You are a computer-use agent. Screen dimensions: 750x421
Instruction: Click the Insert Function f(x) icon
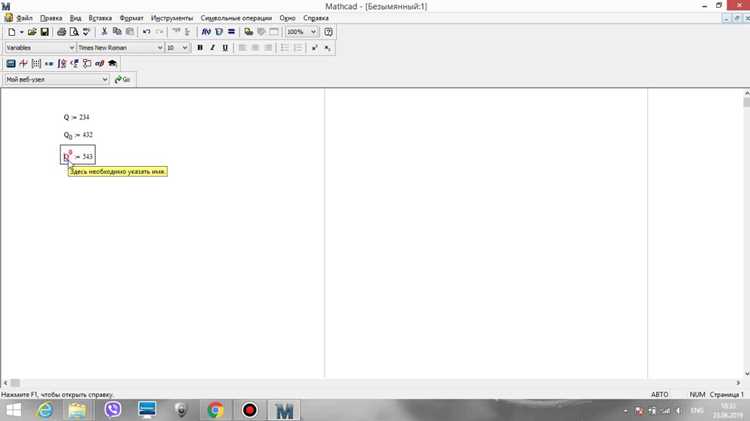click(206, 32)
